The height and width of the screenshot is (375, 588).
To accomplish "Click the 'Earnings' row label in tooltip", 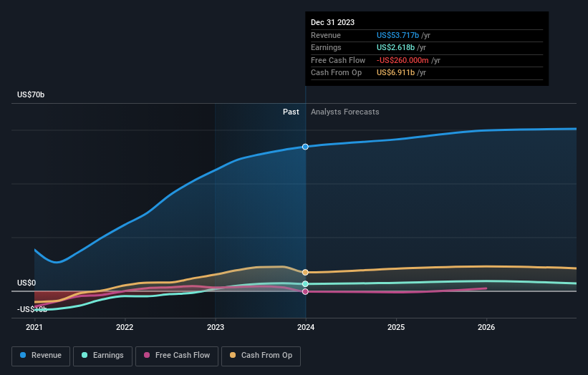I will [327, 47].
